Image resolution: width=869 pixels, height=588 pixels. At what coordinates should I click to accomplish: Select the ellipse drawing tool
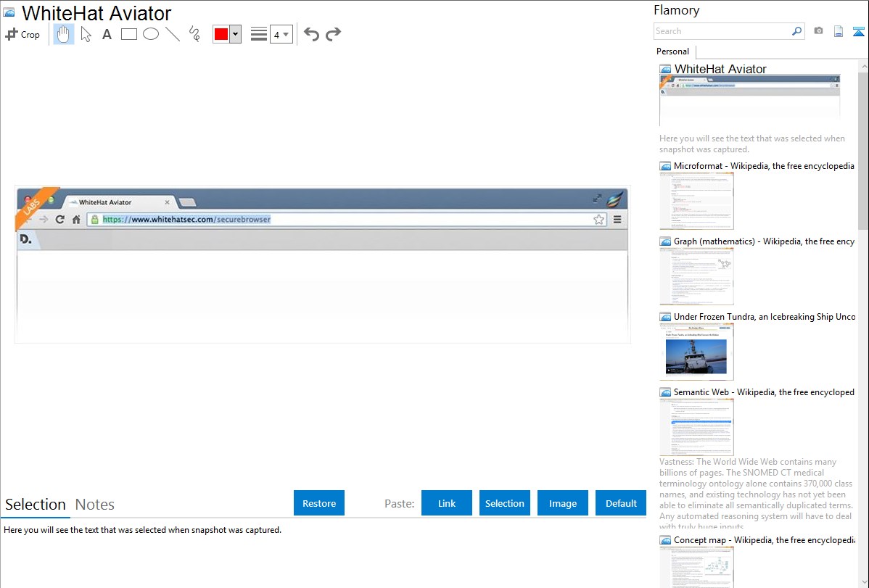(151, 34)
